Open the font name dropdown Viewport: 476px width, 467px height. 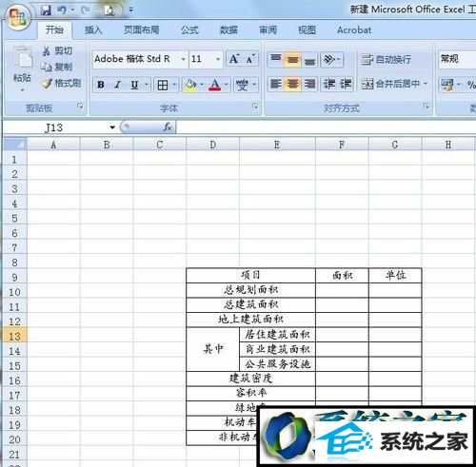pos(183,59)
